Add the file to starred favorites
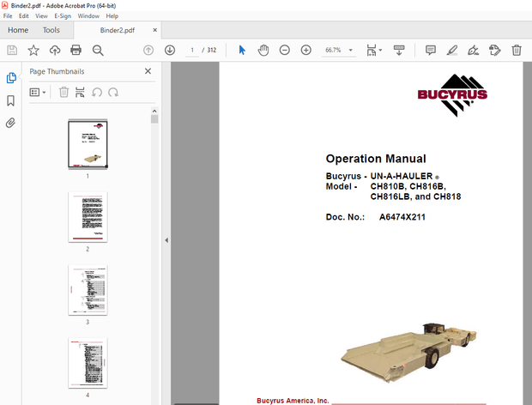The width and height of the screenshot is (532, 405). pos(33,51)
